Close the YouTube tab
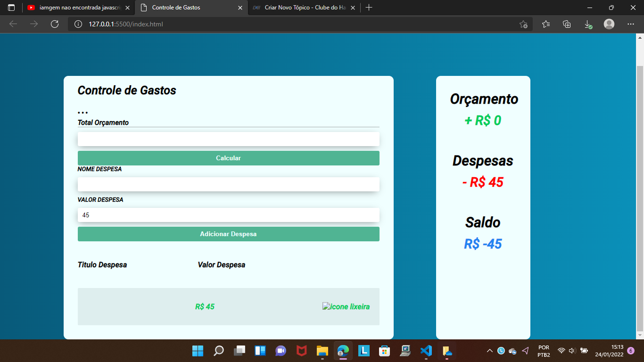Screen dimensions: 644x362 128,8
